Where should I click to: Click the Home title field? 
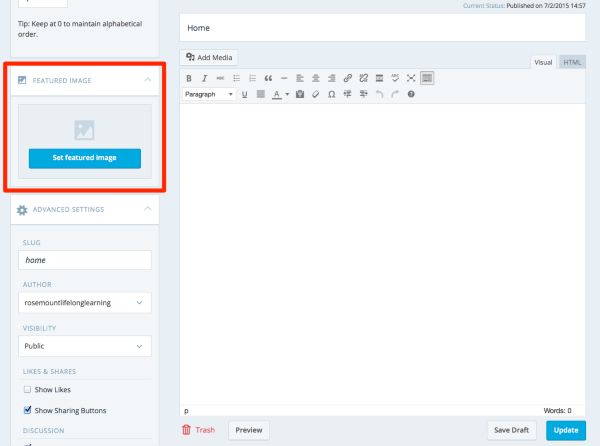pos(382,28)
